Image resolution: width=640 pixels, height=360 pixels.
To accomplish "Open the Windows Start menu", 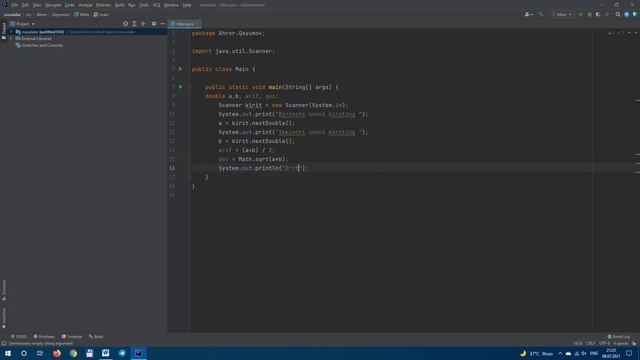I will pyautogui.click(x=8, y=353).
